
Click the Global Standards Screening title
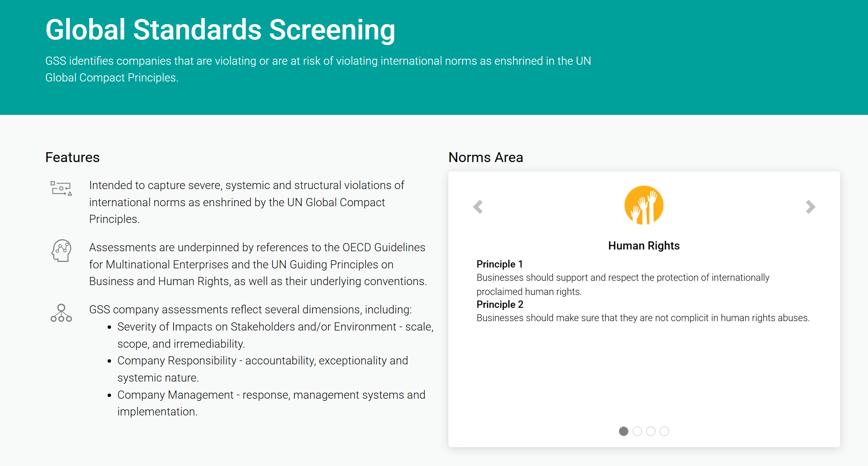click(220, 30)
